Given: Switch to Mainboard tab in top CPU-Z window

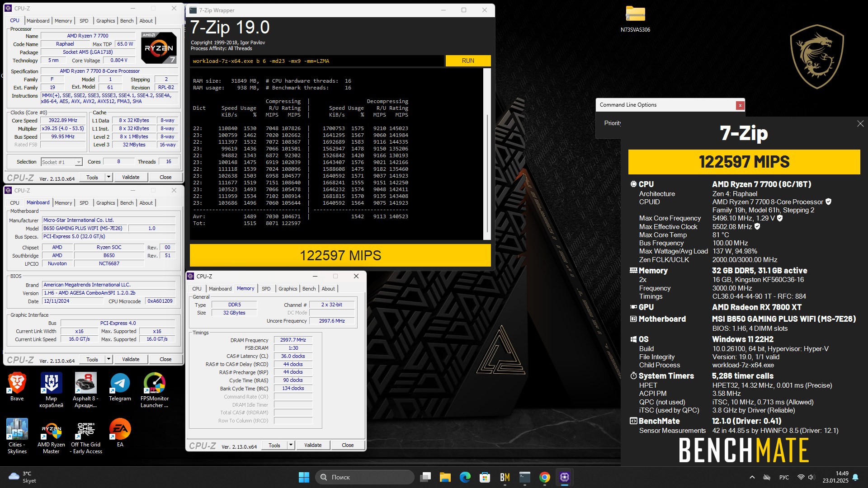Looking at the screenshot, I should tap(38, 21).
